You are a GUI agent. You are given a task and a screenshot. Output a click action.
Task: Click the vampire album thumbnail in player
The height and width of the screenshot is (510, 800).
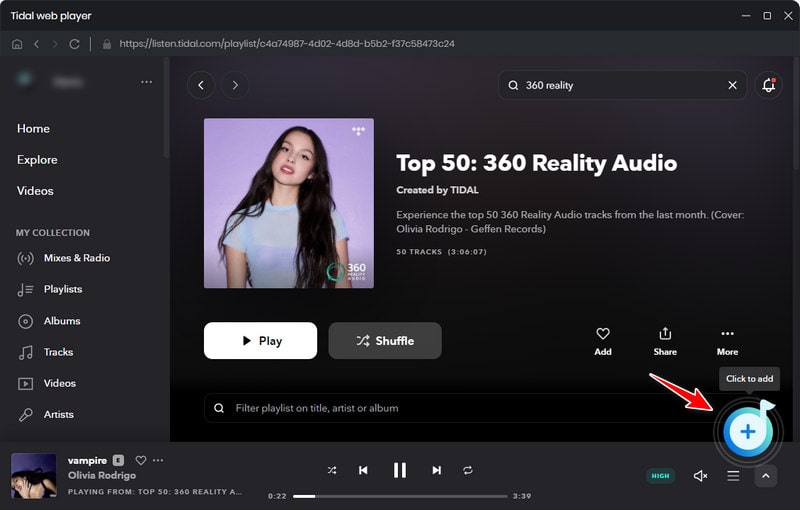(34, 476)
